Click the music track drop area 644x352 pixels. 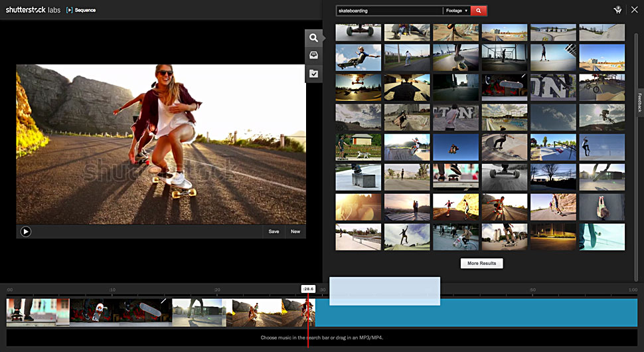click(321, 337)
